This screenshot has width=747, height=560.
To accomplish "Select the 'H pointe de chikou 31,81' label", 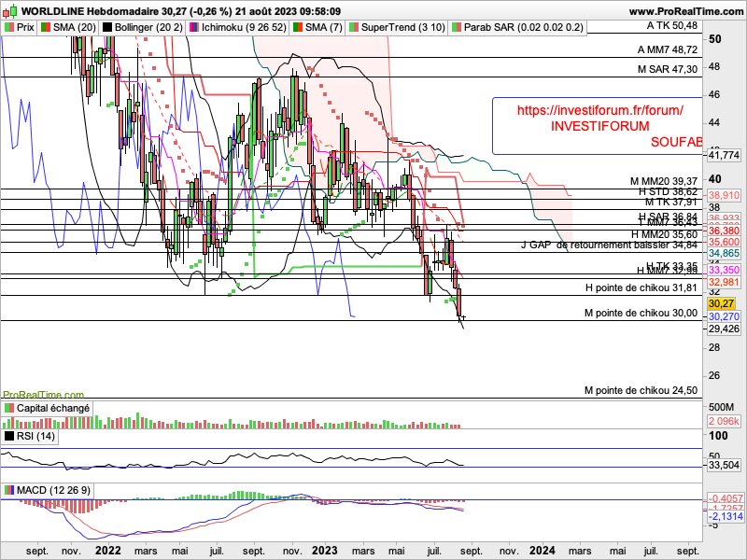I will pos(641,288).
